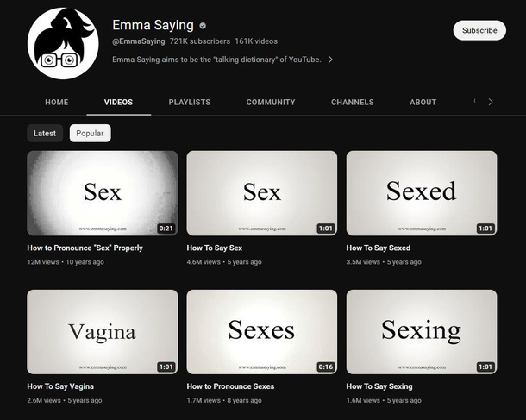Click the '721K subscribers' text
Screen dimensions: 526x420
point(200,41)
